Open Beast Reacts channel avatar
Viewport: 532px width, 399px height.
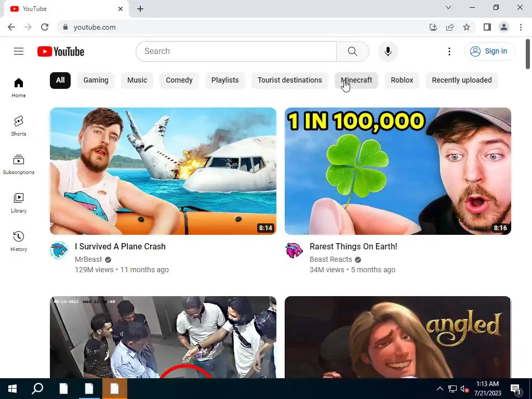click(294, 250)
